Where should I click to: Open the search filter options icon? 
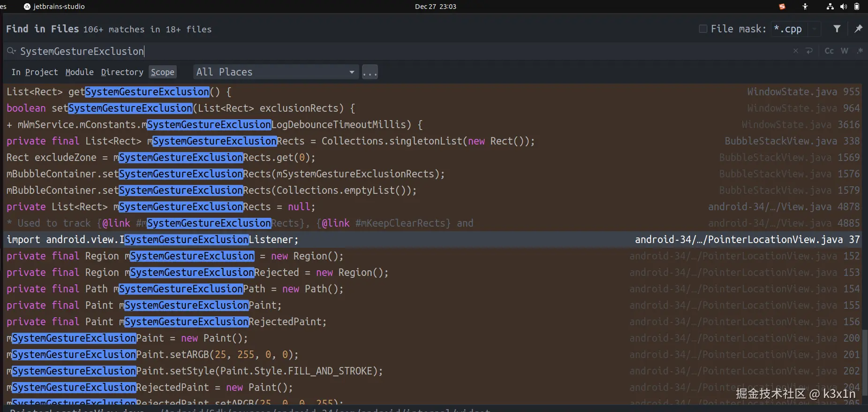tap(837, 29)
